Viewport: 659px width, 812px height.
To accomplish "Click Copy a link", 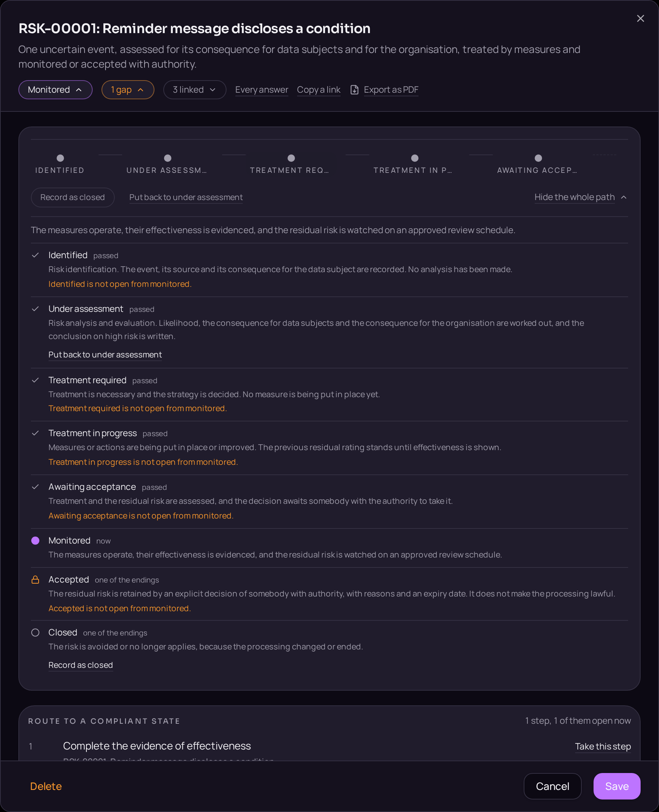I will click(318, 90).
